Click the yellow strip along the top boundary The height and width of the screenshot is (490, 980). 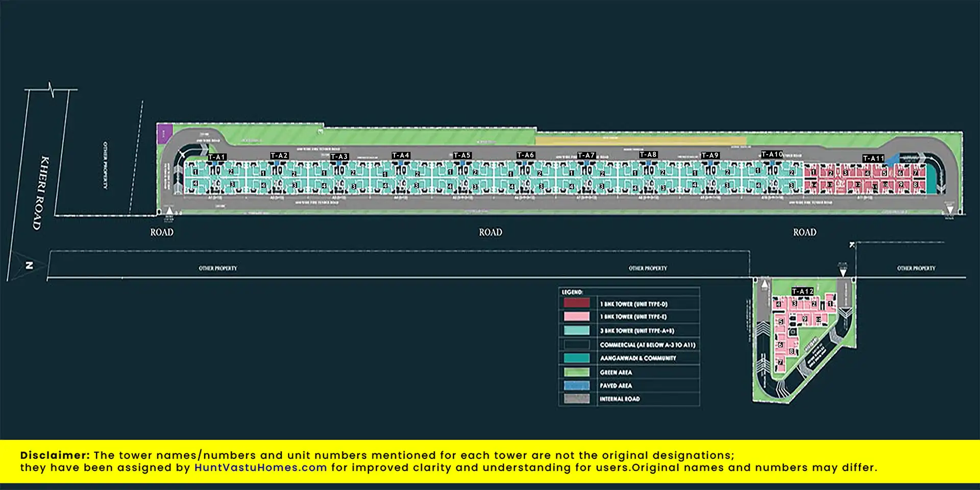point(641,140)
